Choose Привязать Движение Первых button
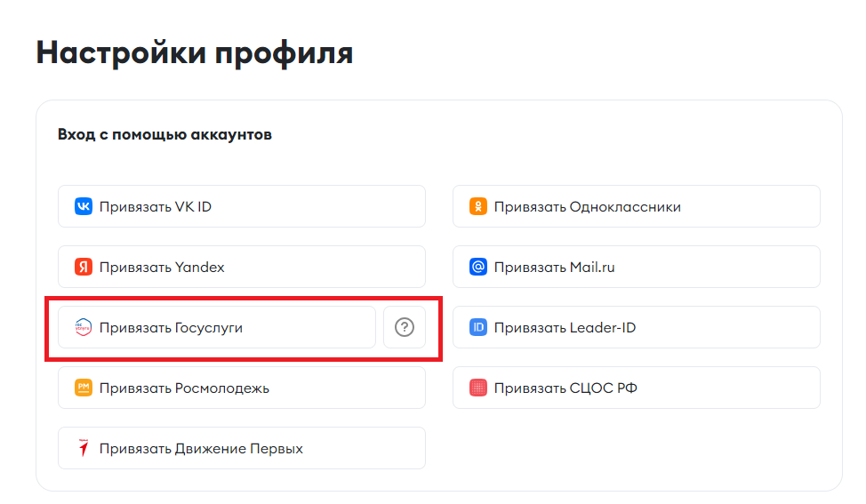The height and width of the screenshot is (504, 866). [x=242, y=448]
